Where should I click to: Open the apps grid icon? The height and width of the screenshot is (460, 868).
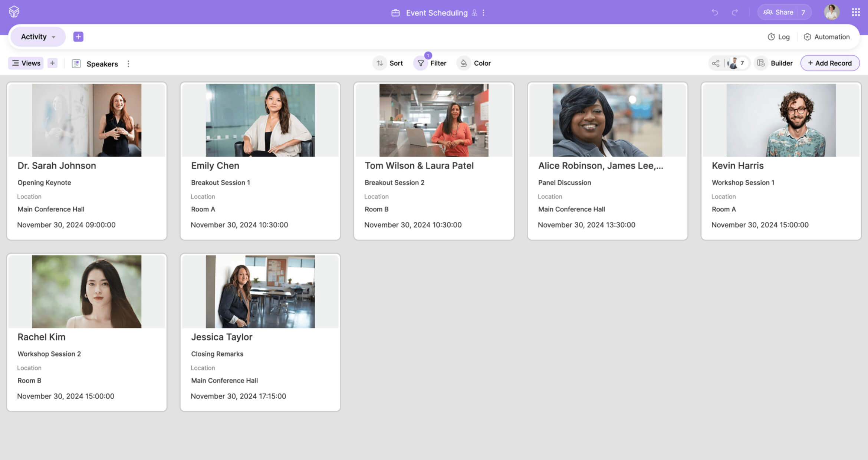[856, 12]
